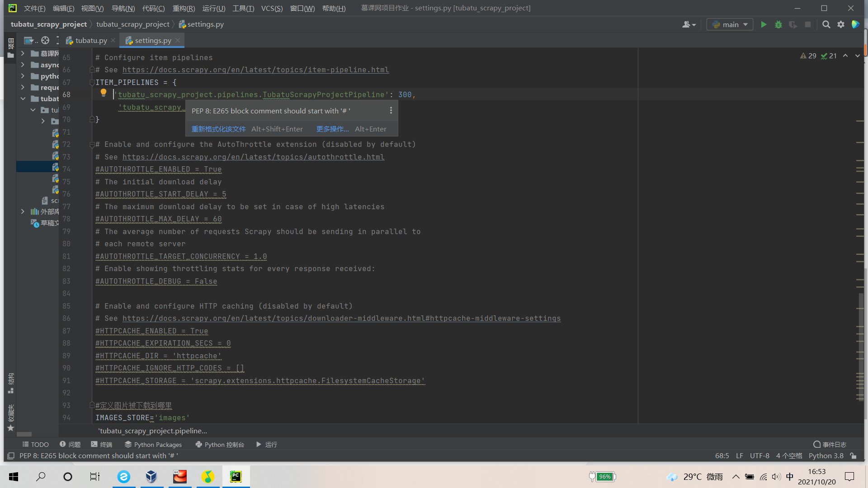Open the TODO tool window
The height and width of the screenshot is (488, 868).
35,445
